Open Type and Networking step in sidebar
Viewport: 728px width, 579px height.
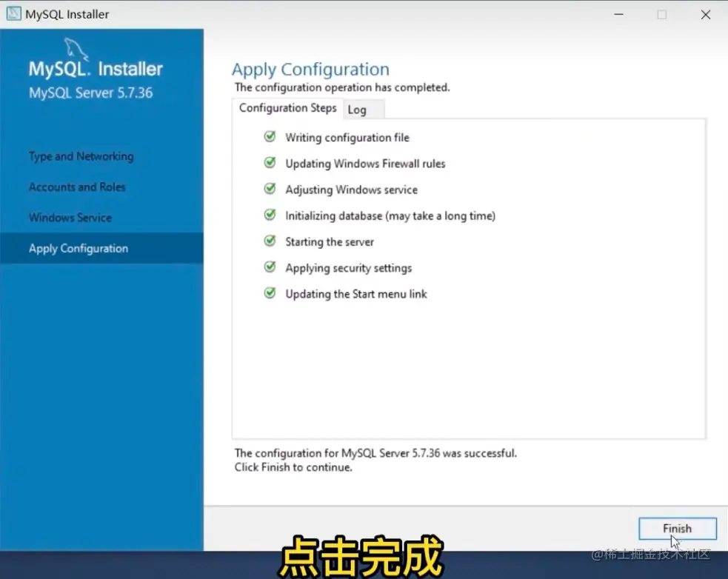tap(81, 156)
